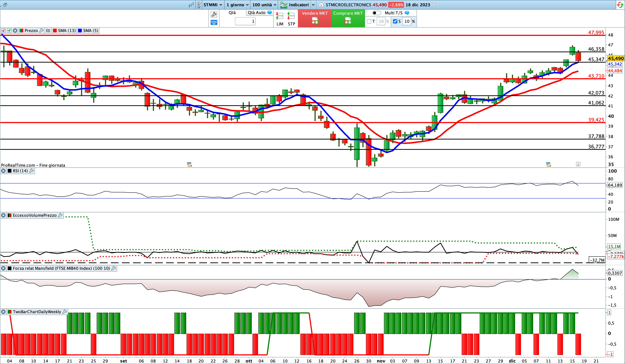The height and width of the screenshot is (364, 625).
Task: Click the Prezzo green-red color swatch
Action: click(21, 31)
